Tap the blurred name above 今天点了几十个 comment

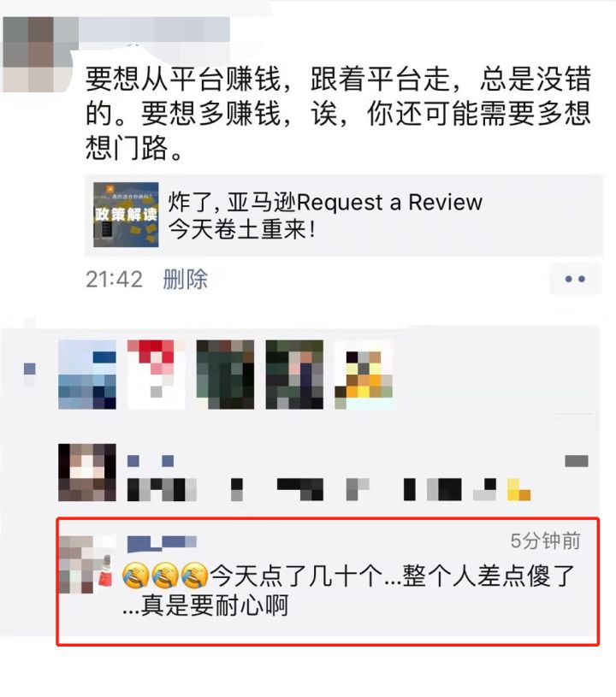[162, 543]
